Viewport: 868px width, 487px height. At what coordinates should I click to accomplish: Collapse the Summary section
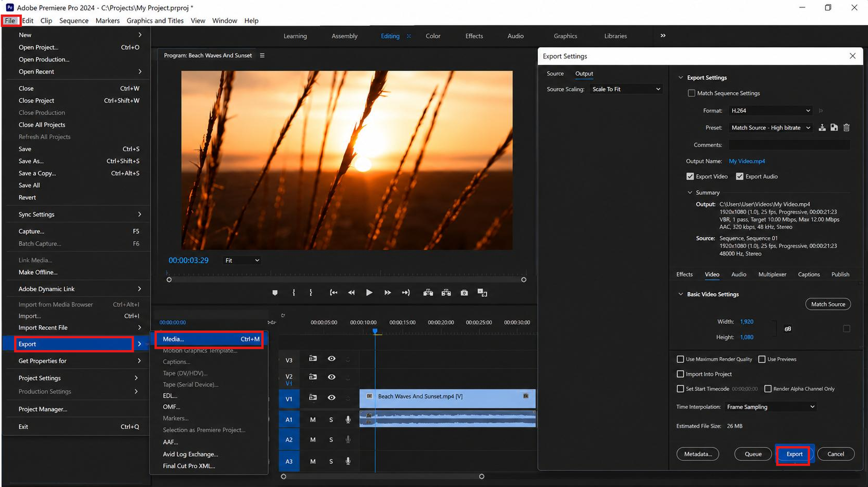coord(690,193)
